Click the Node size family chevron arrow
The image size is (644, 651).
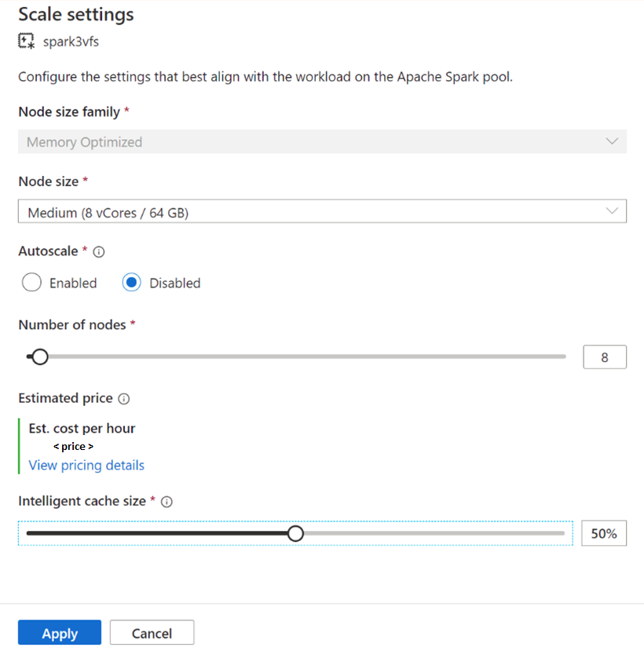point(612,141)
